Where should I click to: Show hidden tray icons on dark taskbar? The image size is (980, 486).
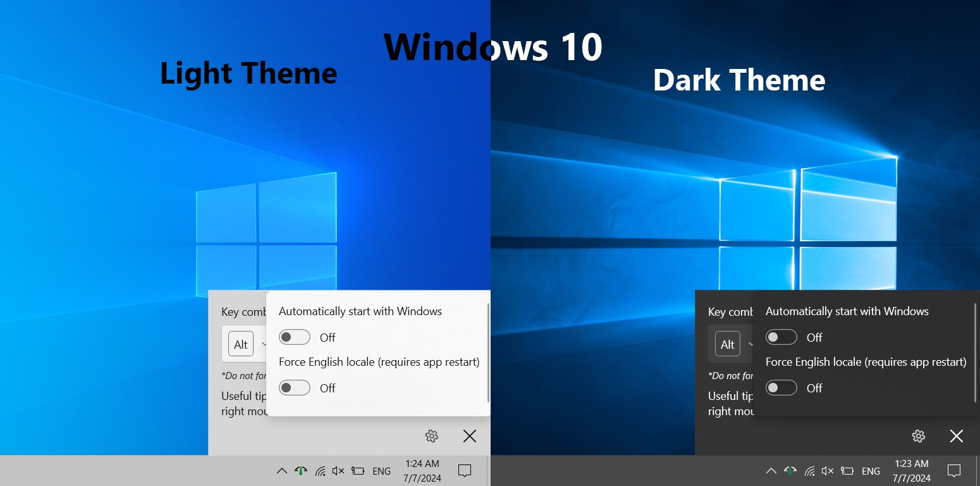[771, 471]
